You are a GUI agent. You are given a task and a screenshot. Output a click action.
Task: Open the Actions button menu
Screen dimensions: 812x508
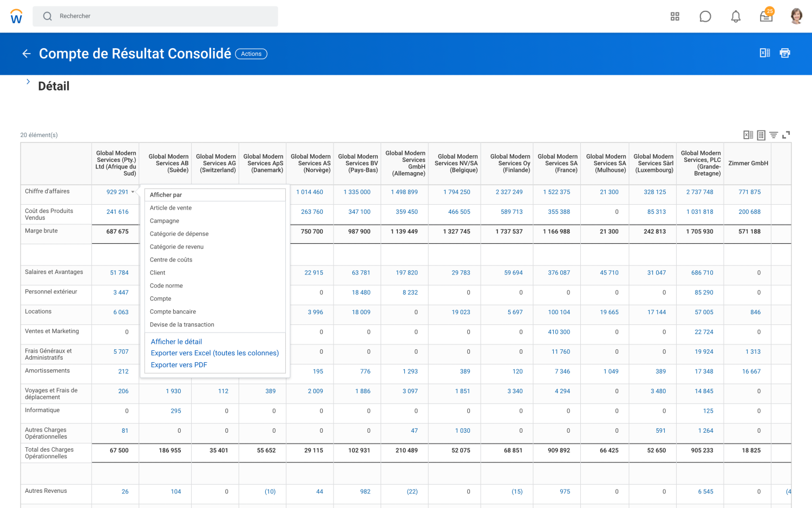251,54
